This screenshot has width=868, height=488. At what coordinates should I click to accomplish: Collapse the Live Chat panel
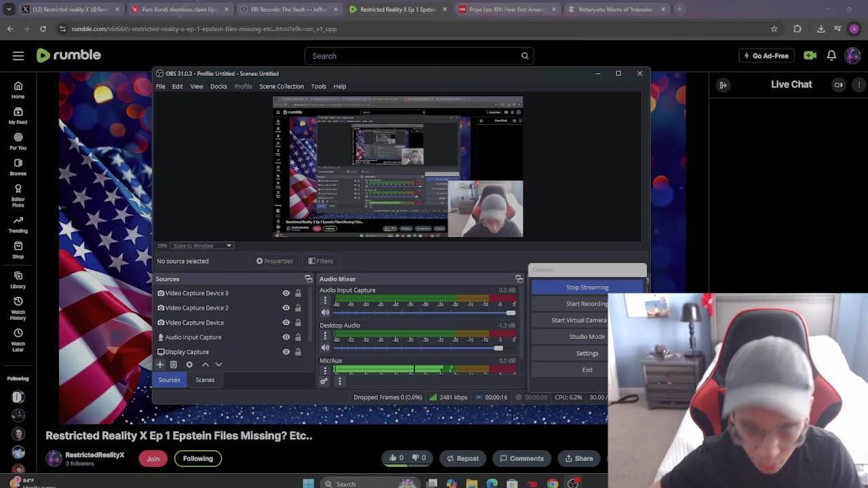[x=723, y=85]
